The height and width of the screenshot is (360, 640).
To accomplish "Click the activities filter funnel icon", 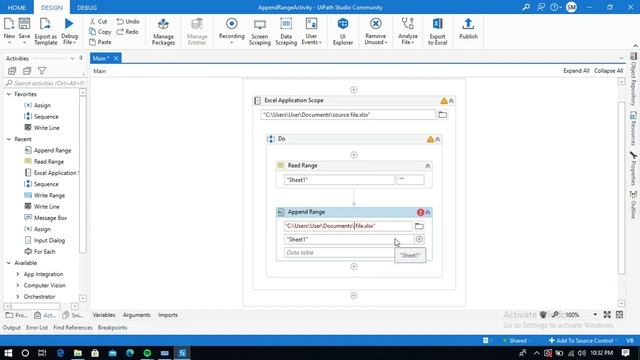I will (42, 71).
